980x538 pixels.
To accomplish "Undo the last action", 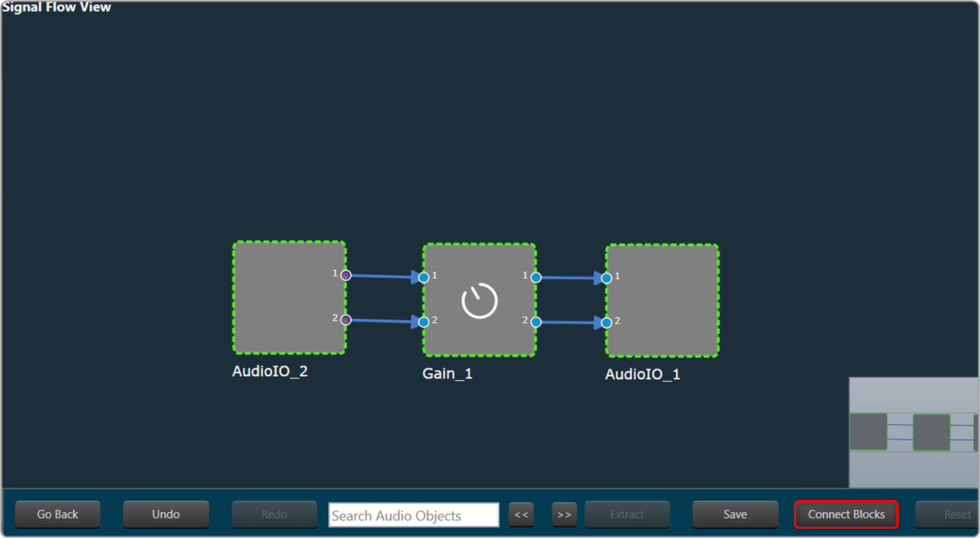I will pos(166,514).
